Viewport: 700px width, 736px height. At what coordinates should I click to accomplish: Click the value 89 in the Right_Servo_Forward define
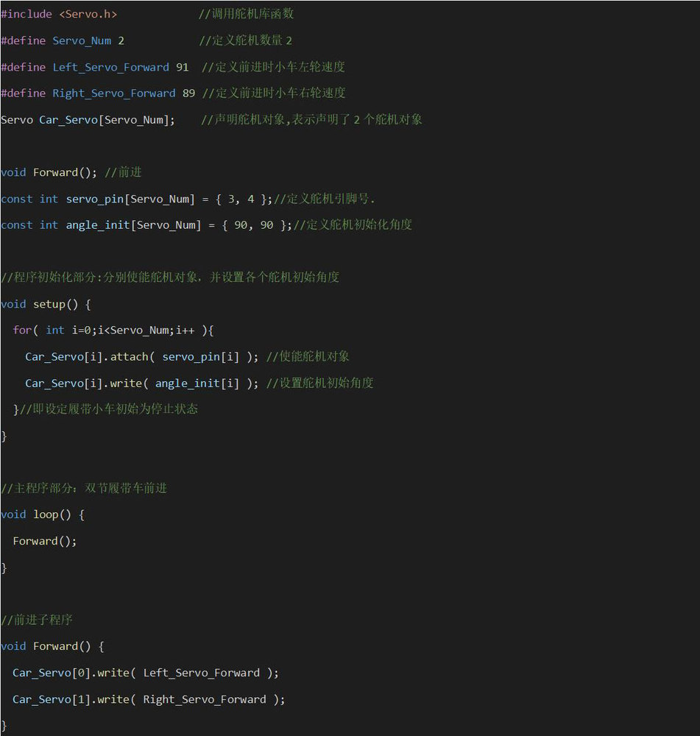188,93
